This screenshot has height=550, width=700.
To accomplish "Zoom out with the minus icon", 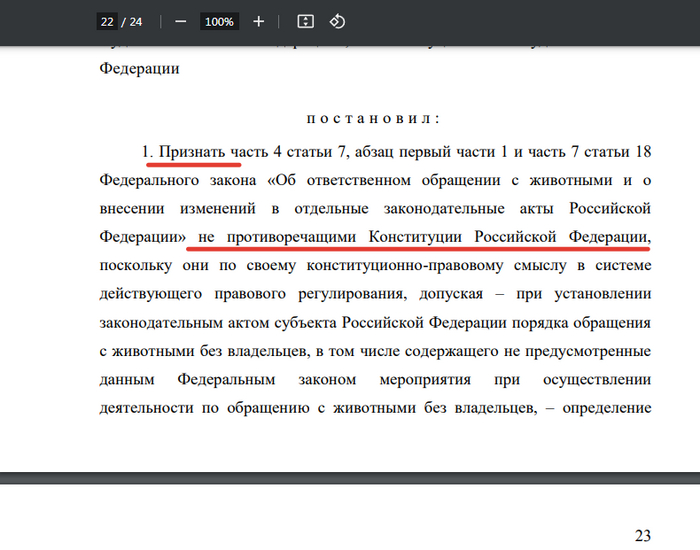I will pyautogui.click(x=180, y=21).
